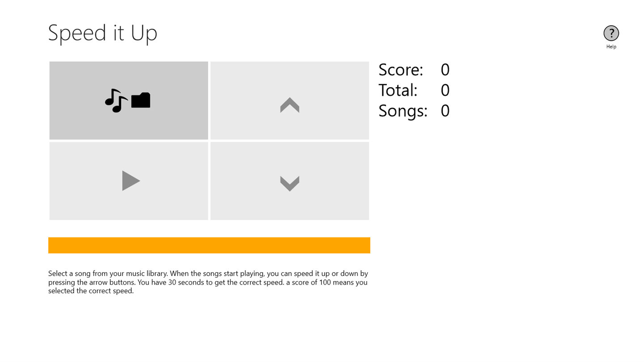Image resolution: width=644 pixels, height=362 pixels.
Task: Click the orange timer progress bar
Action: [209, 245]
